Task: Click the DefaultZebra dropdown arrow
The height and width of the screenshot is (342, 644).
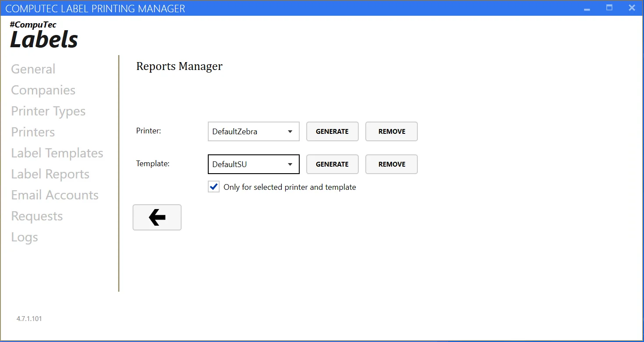Action: (x=290, y=131)
